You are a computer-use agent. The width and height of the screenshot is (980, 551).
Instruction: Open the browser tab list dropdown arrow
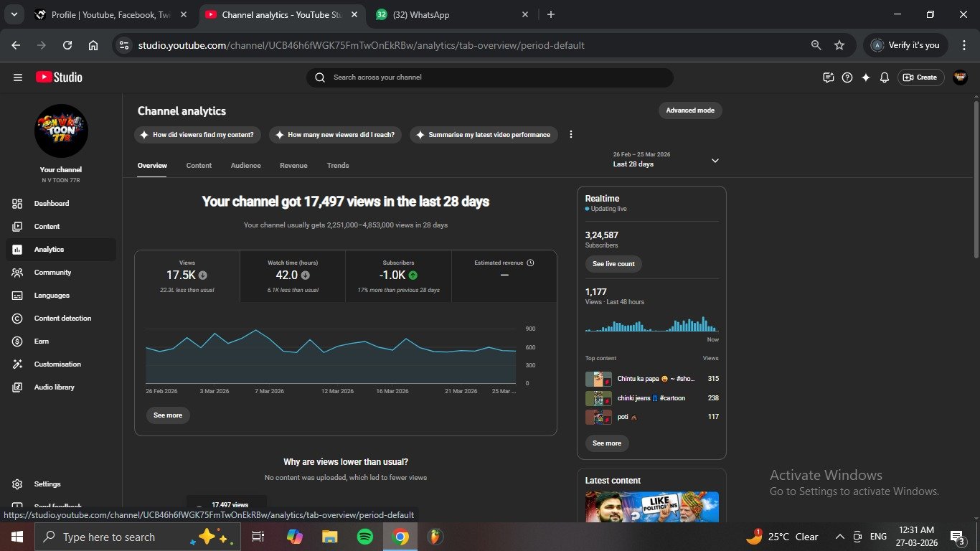(15, 14)
